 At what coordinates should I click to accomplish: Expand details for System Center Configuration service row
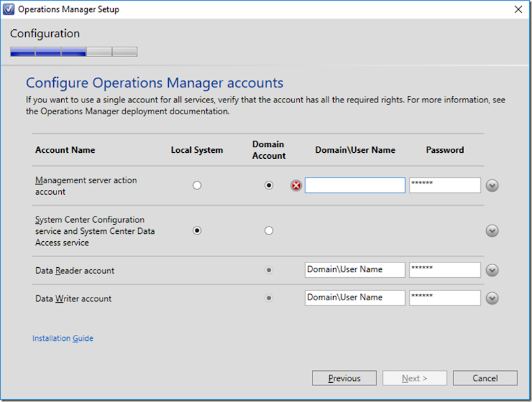pos(492,231)
